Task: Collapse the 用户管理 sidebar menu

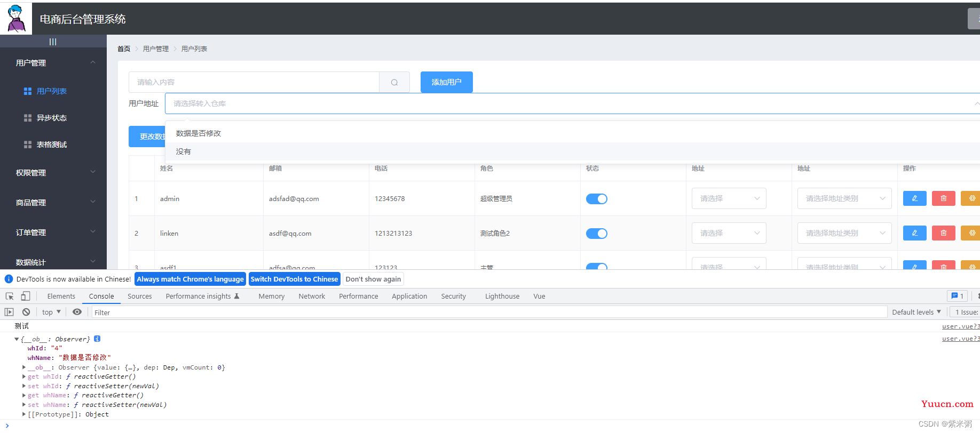Action: pos(53,63)
